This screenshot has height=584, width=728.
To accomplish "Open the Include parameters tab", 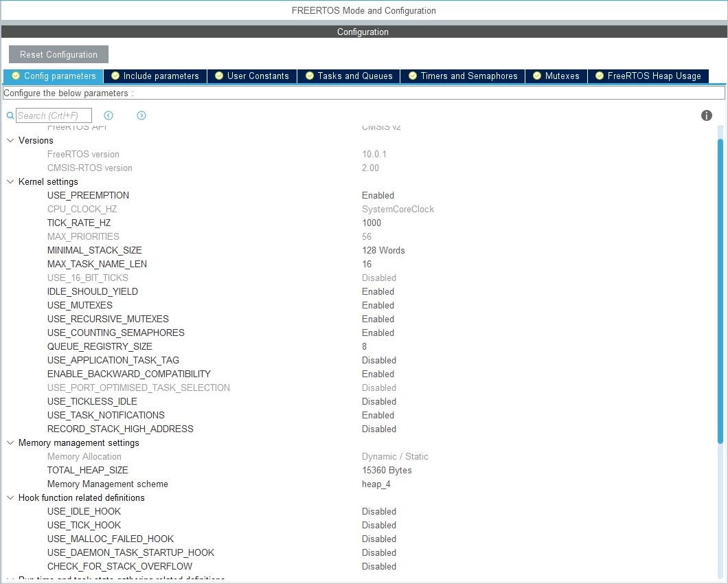I will (x=155, y=76).
